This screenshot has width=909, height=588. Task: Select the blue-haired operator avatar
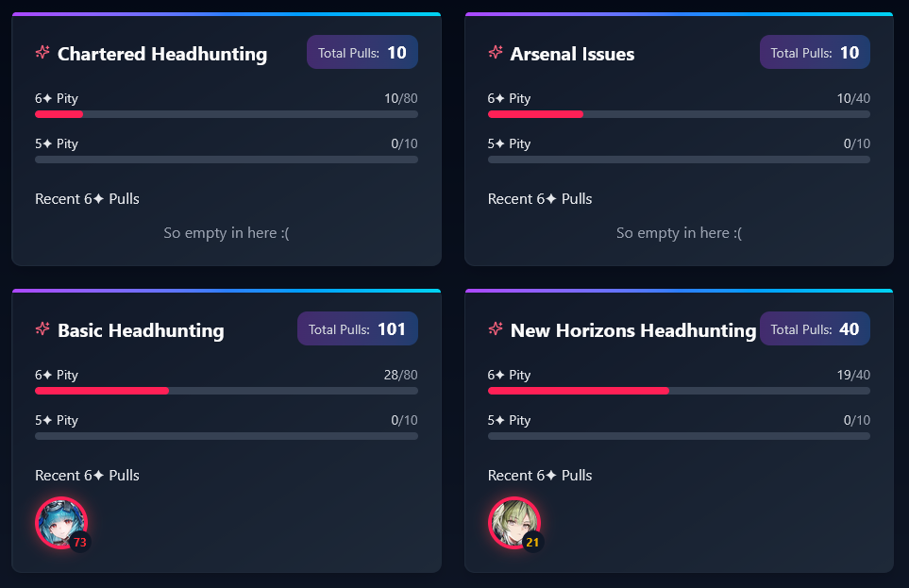(60, 523)
